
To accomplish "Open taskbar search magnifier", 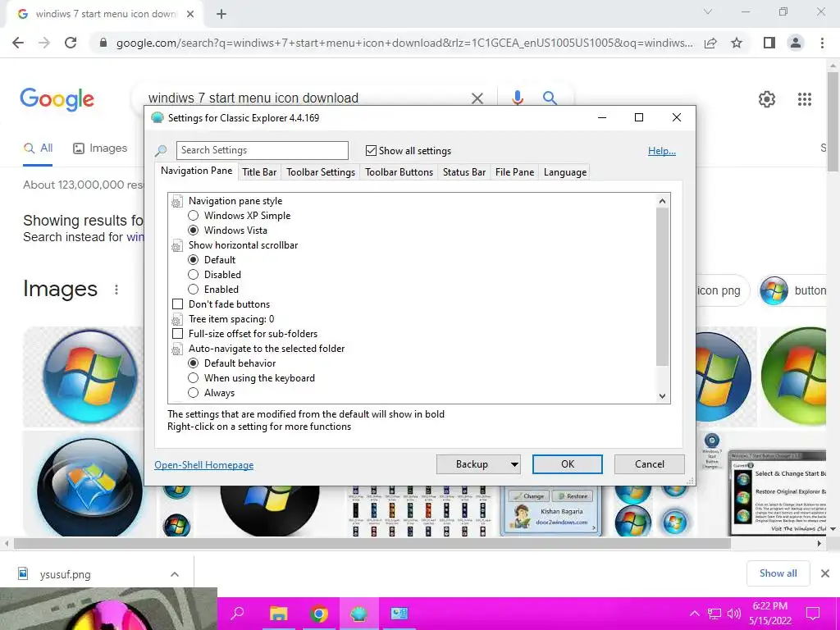I will pyautogui.click(x=237, y=614).
